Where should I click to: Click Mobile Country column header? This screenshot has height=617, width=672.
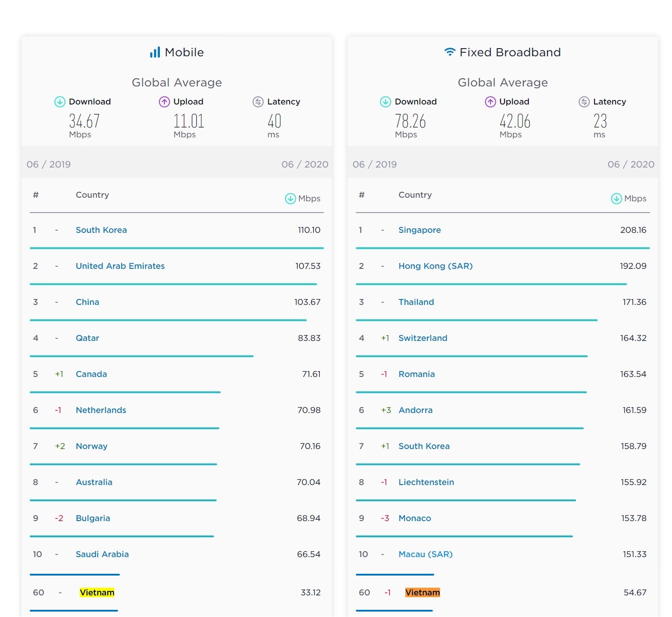point(92,195)
